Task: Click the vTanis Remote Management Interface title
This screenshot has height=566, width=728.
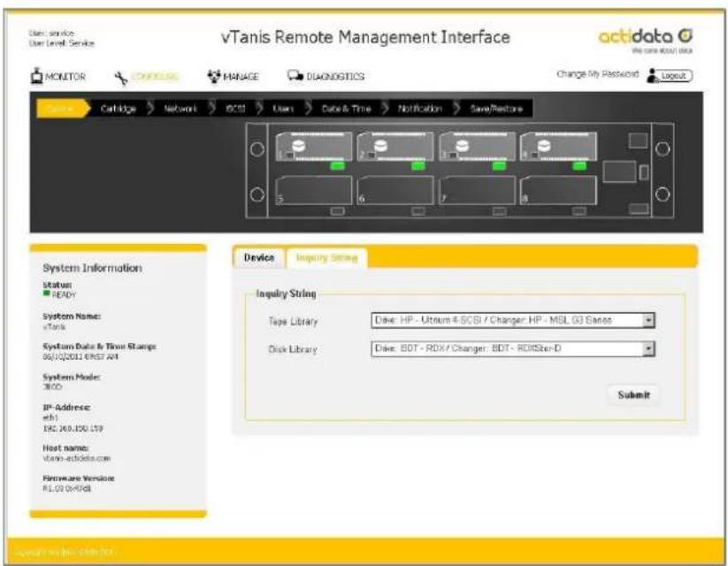Action: click(x=365, y=37)
